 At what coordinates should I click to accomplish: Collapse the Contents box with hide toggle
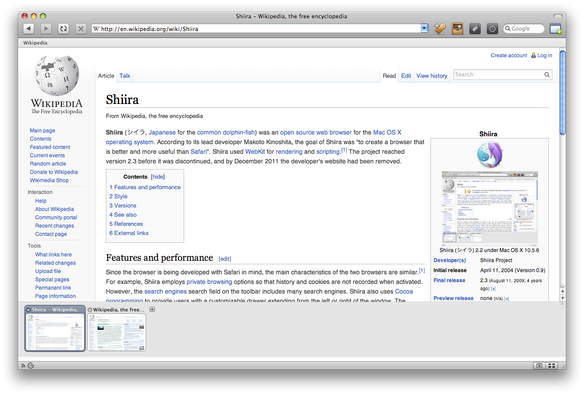tap(158, 177)
